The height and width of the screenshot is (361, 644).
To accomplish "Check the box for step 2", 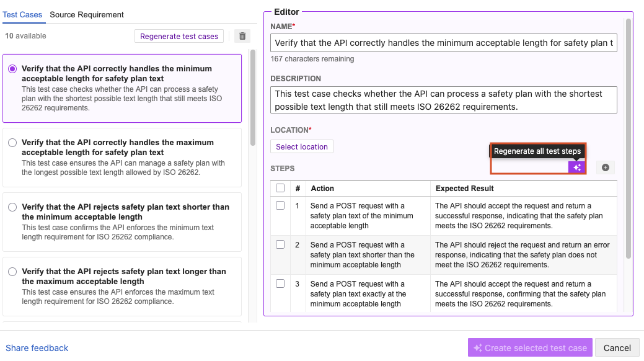I will [x=280, y=244].
